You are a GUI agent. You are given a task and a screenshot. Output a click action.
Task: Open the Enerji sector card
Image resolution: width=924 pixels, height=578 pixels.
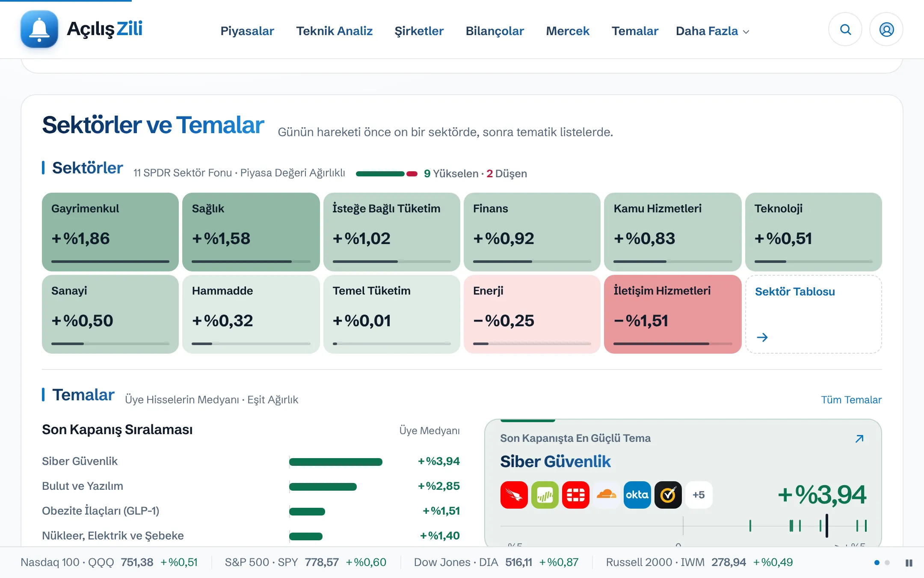pyautogui.click(x=532, y=314)
